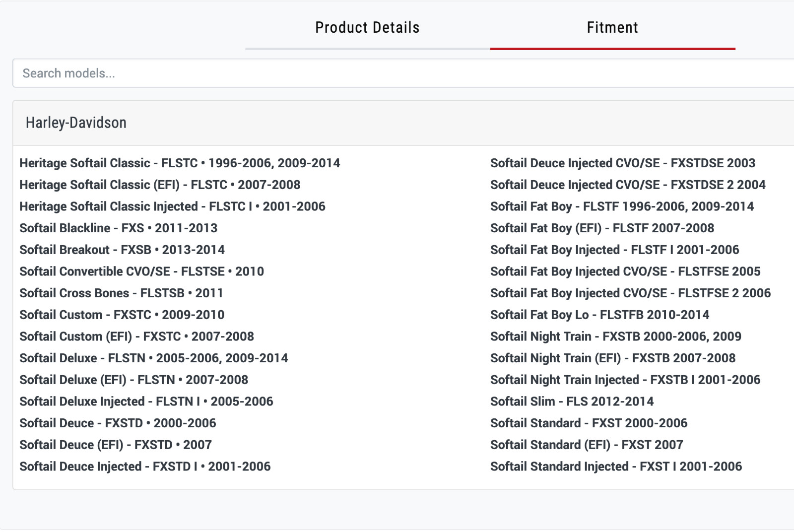Choose Softail Deluxe (EFI) - FLSTN 2007-2008
Screen dimensions: 794x532
coord(133,380)
